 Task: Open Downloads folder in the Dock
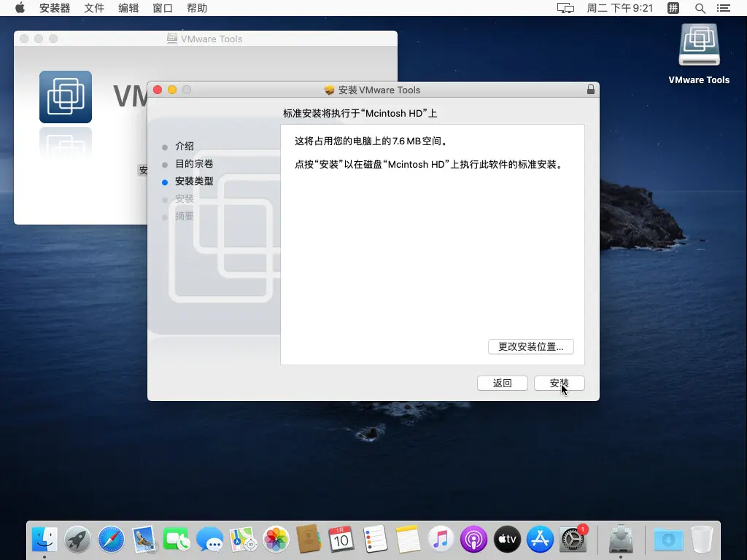click(x=668, y=540)
